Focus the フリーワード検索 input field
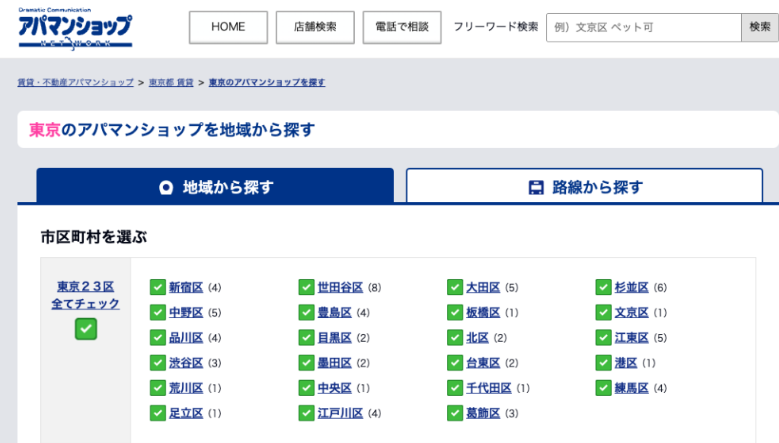 [643, 27]
